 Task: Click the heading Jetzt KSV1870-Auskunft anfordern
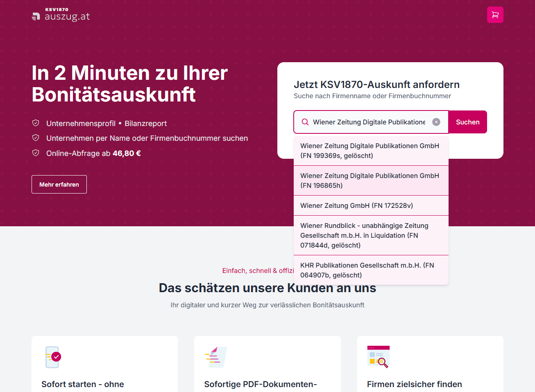tap(376, 84)
